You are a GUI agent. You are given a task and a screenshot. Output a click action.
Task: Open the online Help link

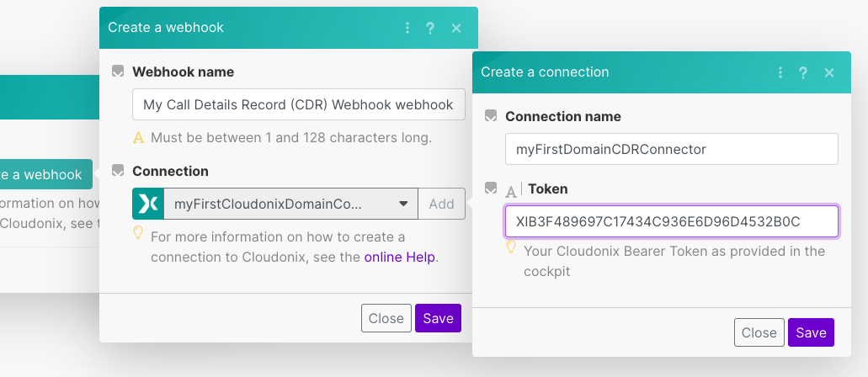click(400, 257)
